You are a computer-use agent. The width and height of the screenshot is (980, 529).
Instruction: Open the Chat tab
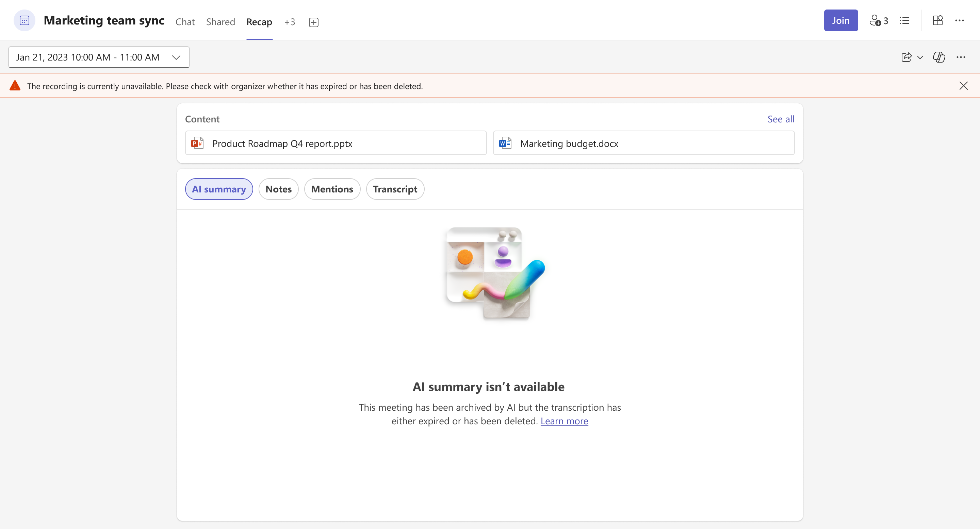(x=185, y=22)
